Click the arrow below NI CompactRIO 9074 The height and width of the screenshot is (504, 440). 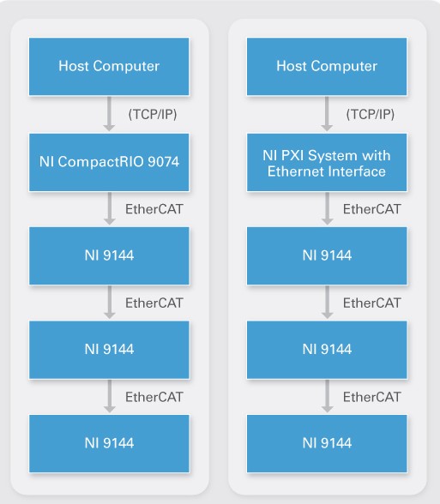tap(110, 208)
